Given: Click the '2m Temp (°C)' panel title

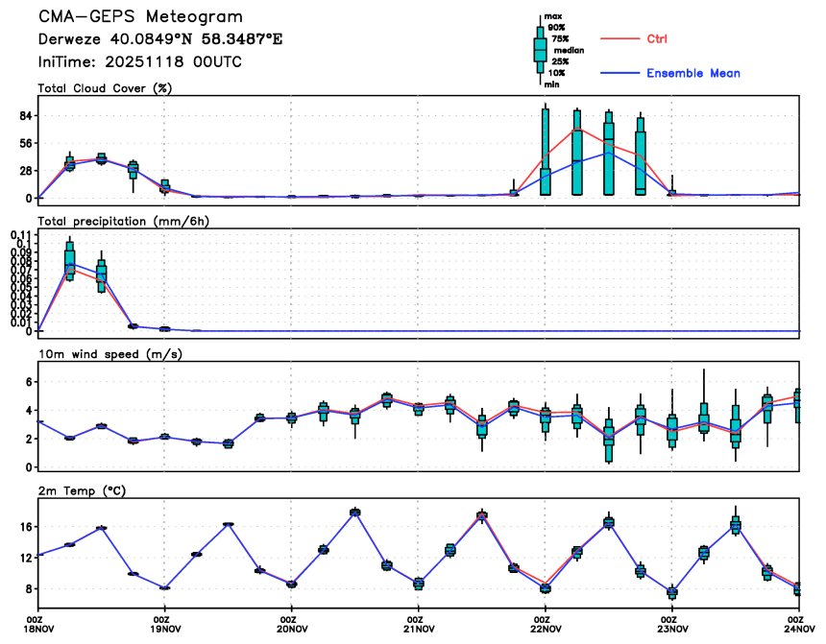Looking at the screenshot, I should coord(82,490).
